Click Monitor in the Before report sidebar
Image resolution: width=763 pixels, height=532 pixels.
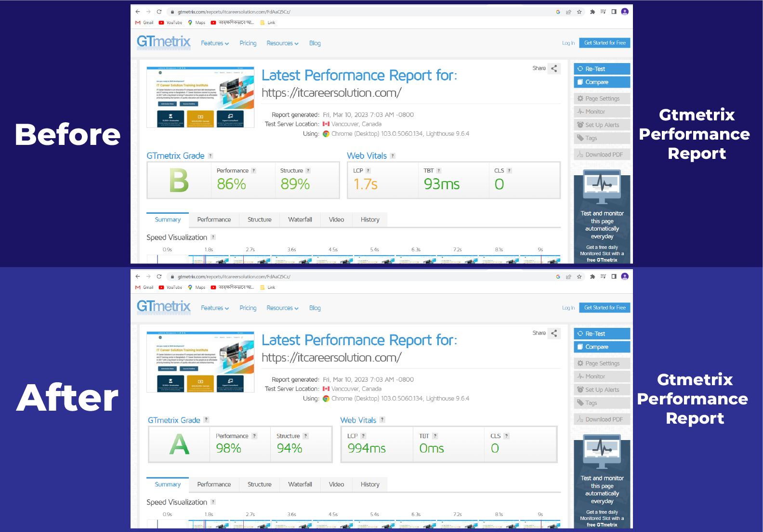pos(602,112)
